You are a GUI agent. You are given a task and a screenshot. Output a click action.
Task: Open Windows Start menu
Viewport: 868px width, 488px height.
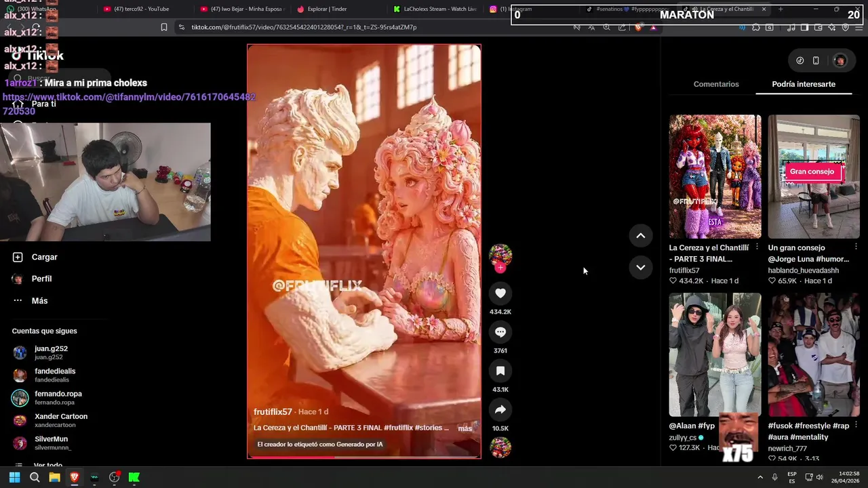14,477
